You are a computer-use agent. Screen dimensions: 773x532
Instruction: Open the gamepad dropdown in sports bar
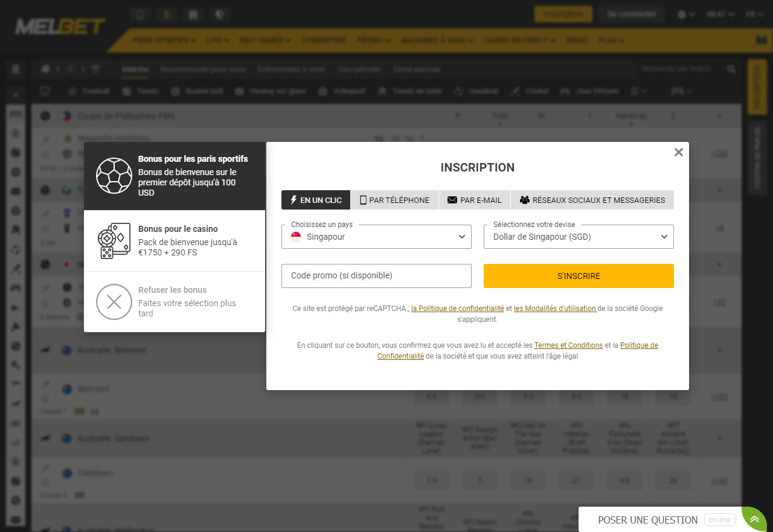682,92
